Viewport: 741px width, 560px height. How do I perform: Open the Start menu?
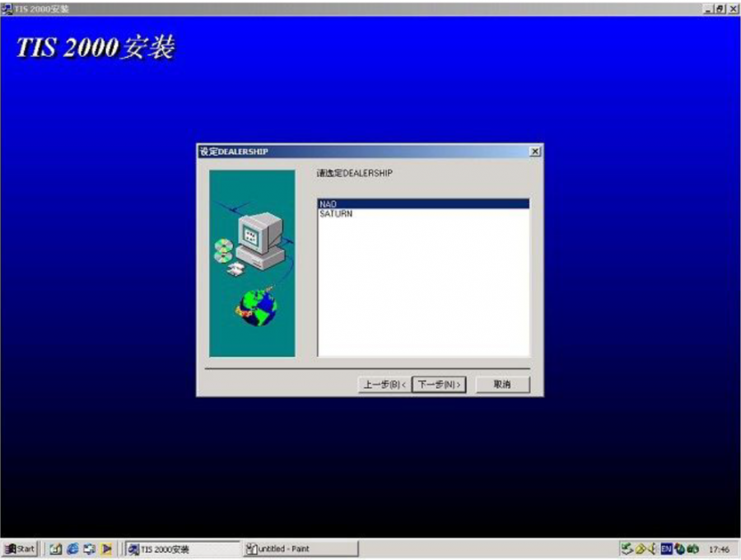[x=18, y=549]
